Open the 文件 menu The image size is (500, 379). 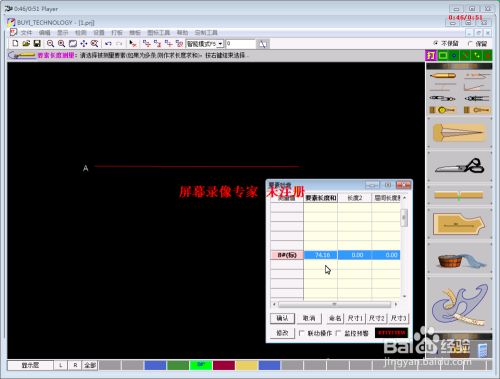click(26, 32)
